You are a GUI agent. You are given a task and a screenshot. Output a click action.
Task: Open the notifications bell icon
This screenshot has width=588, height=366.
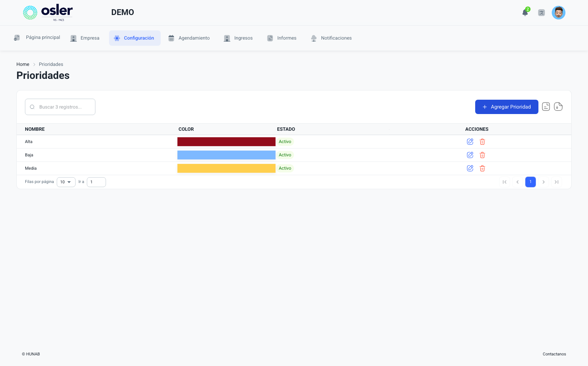click(525, 13)
